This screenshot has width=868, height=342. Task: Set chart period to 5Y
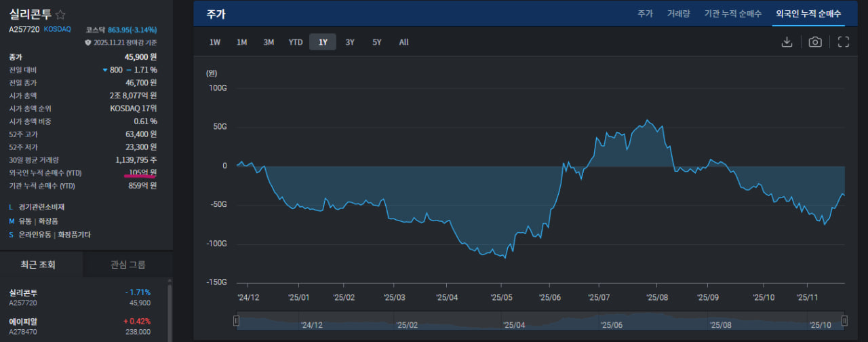pos(377,42)
